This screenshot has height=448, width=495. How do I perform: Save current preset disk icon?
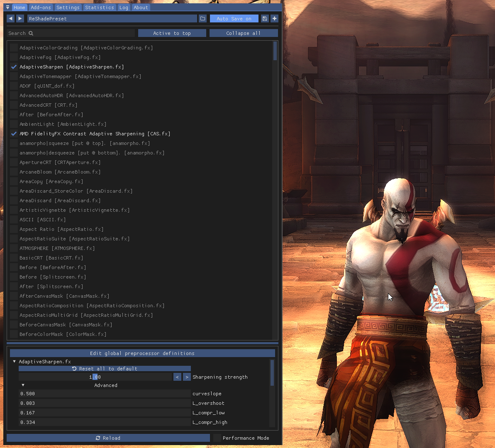coord(265,19)
